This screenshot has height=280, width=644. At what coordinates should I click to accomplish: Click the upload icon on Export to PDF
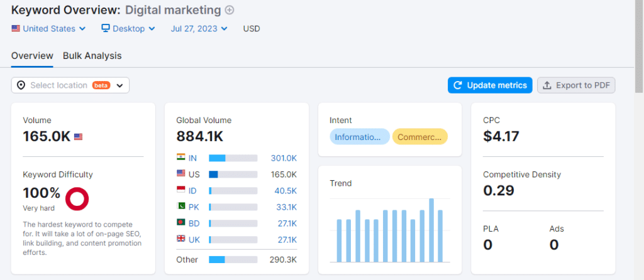click(x=547, y=85)
